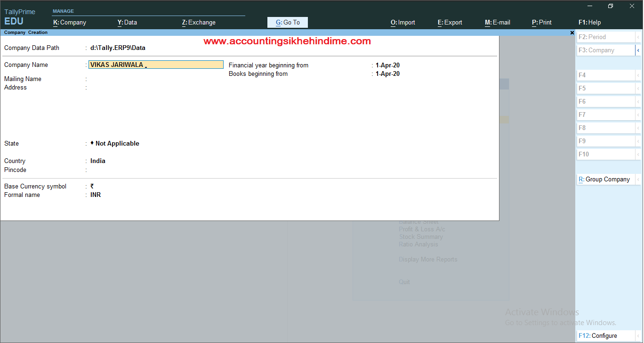Expand the arrow next to F3: Company
Image resolution: width=644 pixels, height=343 pixels.
point(638,50)
